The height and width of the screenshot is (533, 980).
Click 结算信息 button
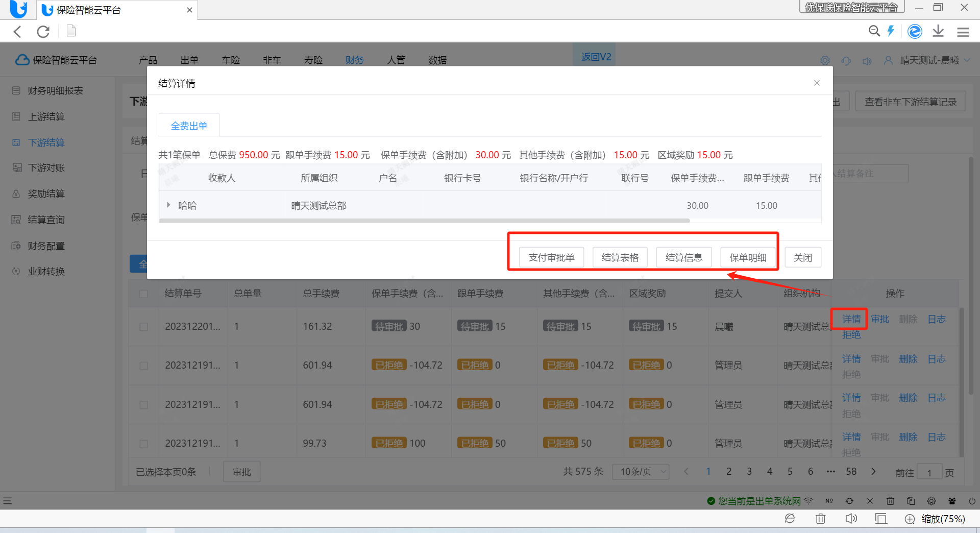(684, 257)
